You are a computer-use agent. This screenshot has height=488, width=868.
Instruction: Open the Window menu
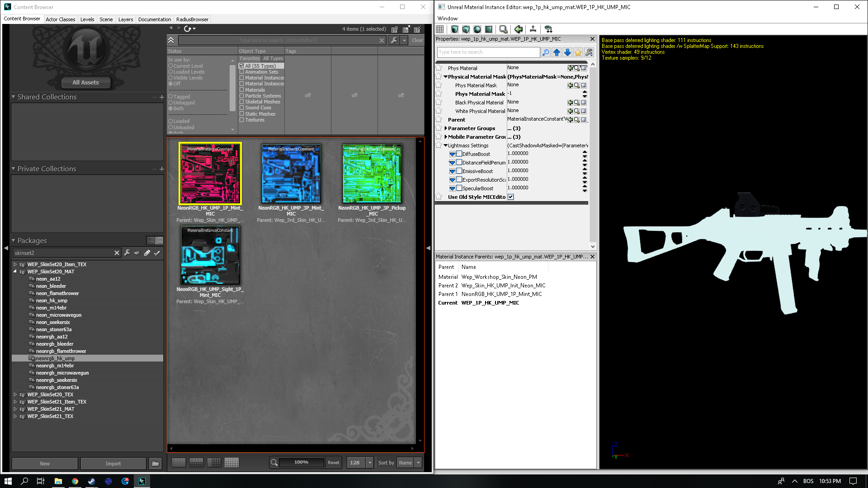[447, 19]
